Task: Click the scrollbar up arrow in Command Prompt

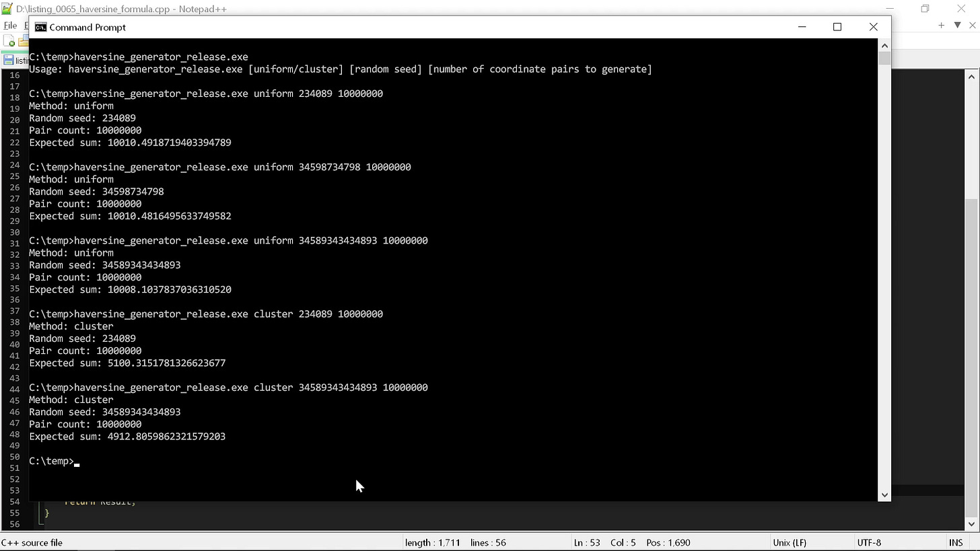Action: coord(884,45)
